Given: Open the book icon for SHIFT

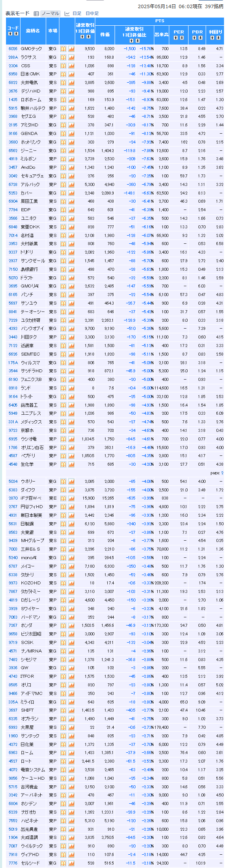Looking at the screenshot, I should coord(63,710).
